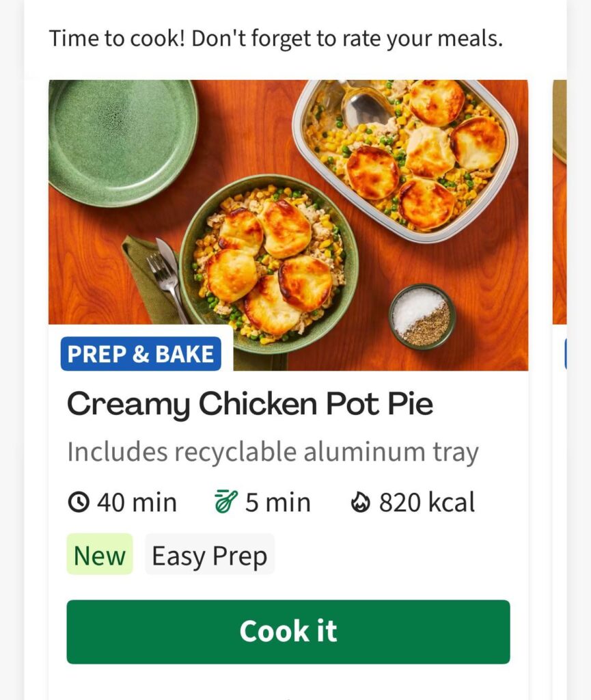Image resolution: width=591 pixels, height=700 pixels.
Task: Open the Creamy Chicken Pot Pie details
Action: pyautogui.click(x=251, y=403)
